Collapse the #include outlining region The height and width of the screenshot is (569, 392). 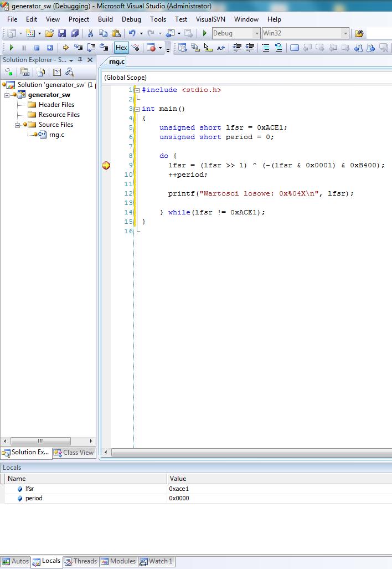[137, 90]
